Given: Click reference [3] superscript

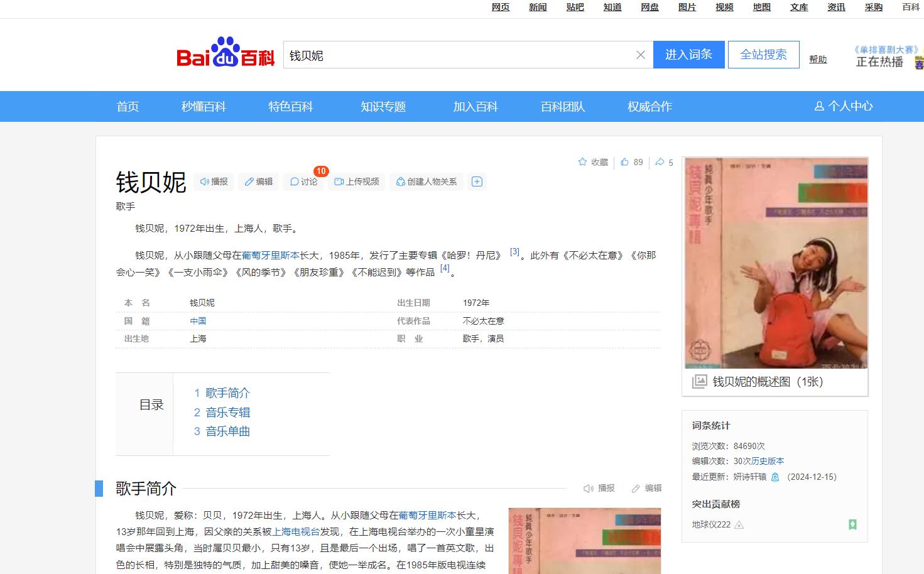Looking at the screenshot, I should tap(514, 252).
